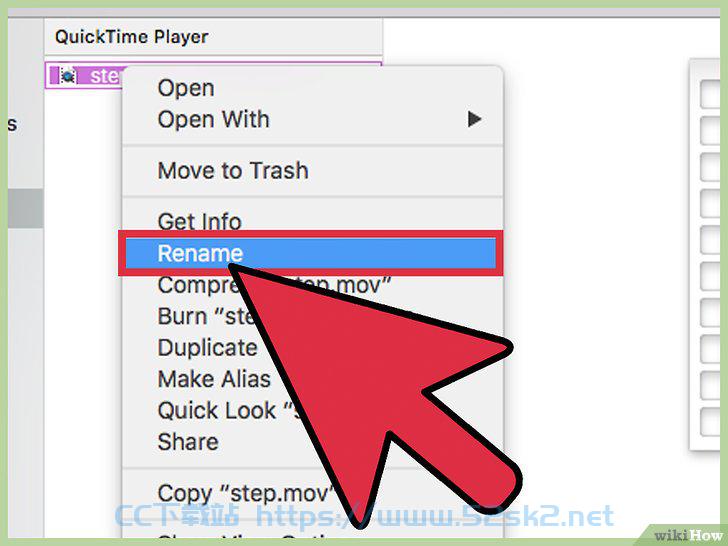Check the bottom checkbox in right panel
This screenshot has height=546, width=728.
[x=711, y=422]
